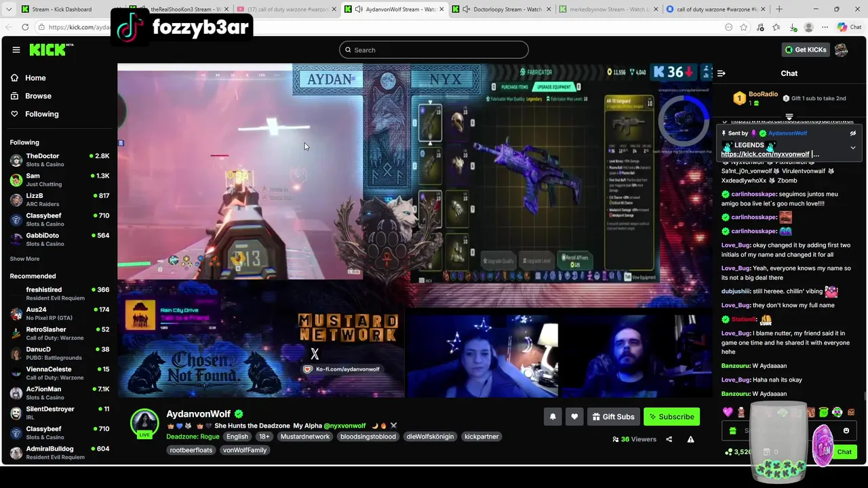Click Show More under the Following list
Viewport: 868px width, 488px height.
coord(24,259)
